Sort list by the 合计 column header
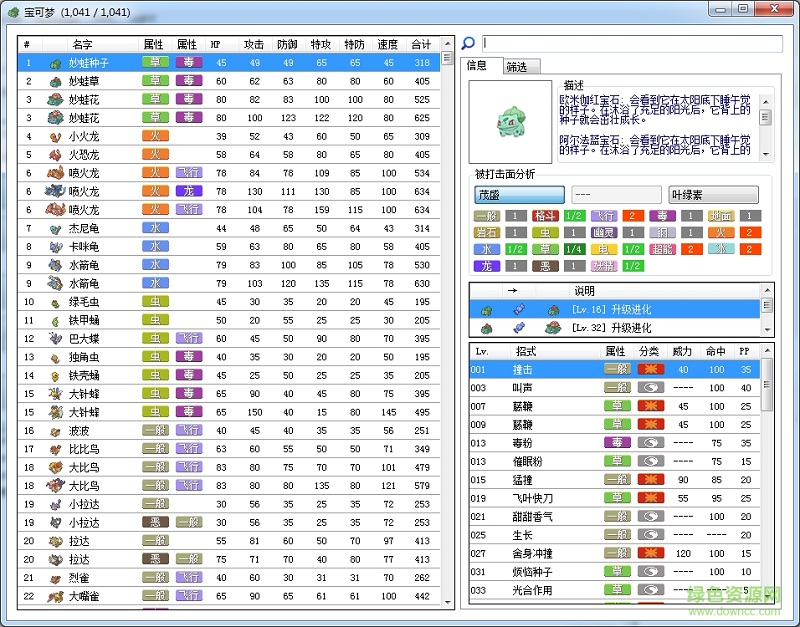The width and height of the screenshot is (800, 627). pos(421,44)
